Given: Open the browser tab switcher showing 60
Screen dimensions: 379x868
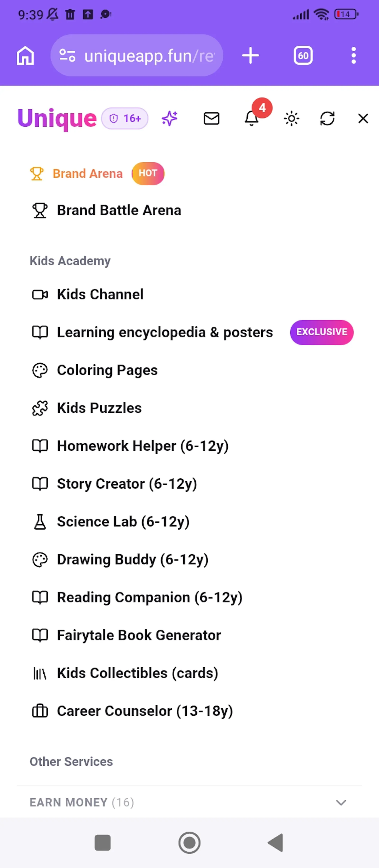Looking at the screenshot, I should [303, 56].
